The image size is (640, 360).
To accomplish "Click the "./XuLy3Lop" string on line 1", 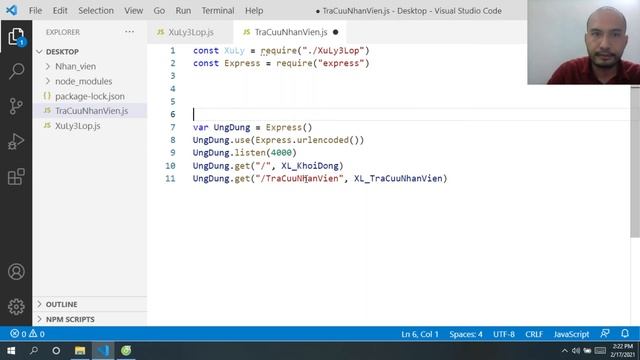I will (x=333, y=51).
